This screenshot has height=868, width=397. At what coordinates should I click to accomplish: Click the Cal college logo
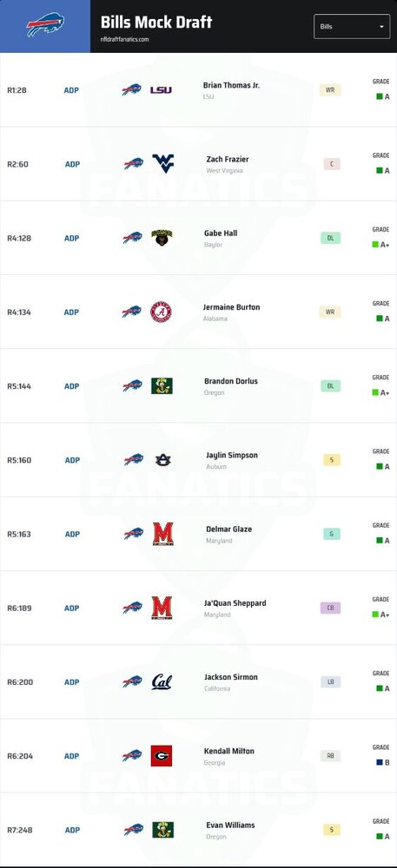(x=162, y=681)
